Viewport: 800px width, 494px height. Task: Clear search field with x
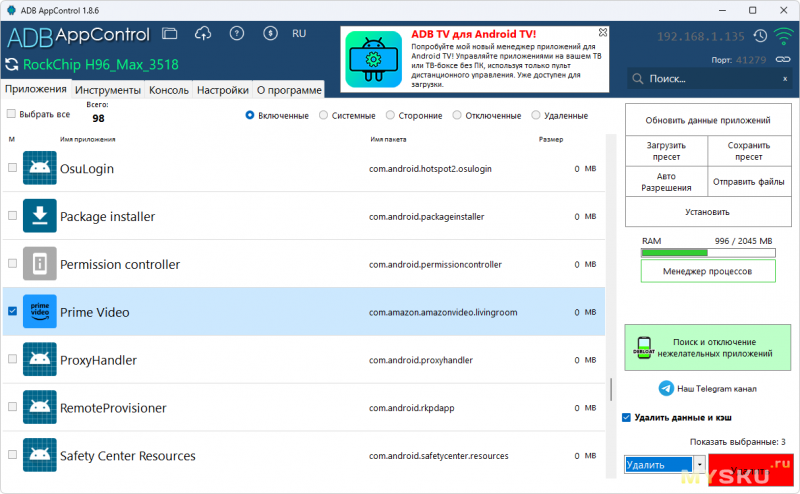tap(785, 79)
